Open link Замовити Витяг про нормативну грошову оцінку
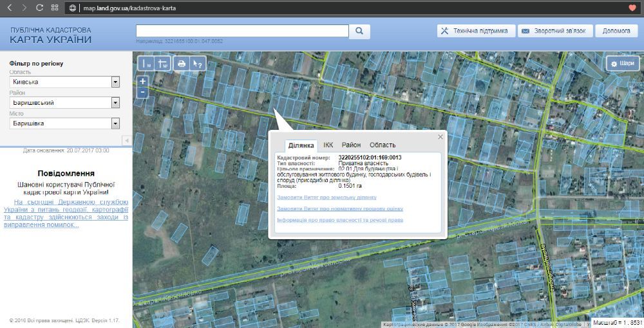 (x=340, y=208)
